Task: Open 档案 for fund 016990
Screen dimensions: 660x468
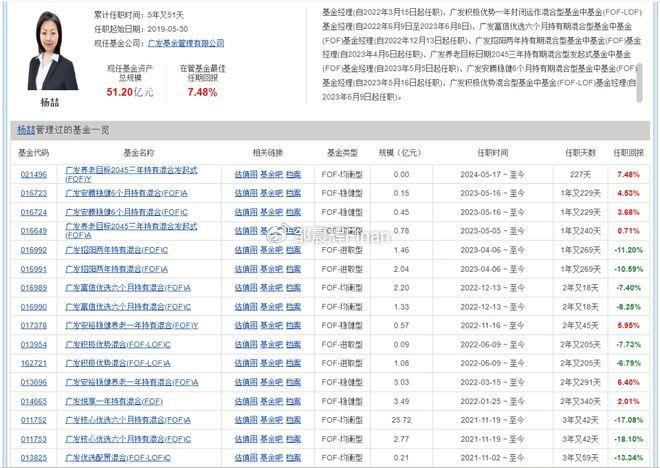Action: 293,307
